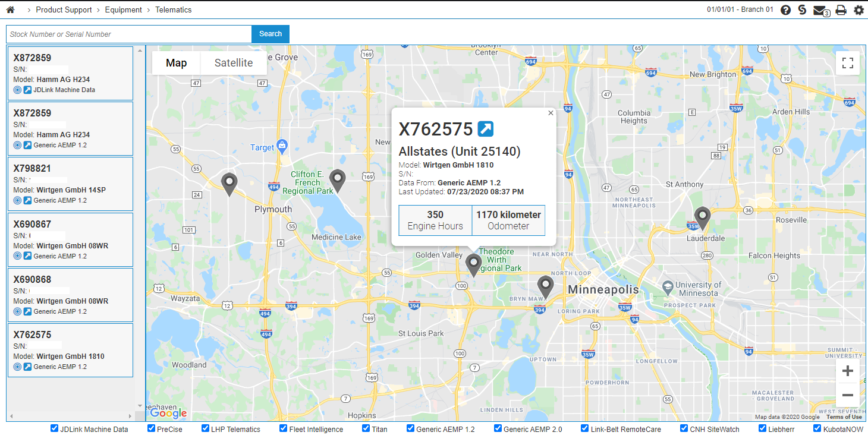Open details arrow for X690867
The height and width of the screenshot is (448, 868).
tap(27, 256)
